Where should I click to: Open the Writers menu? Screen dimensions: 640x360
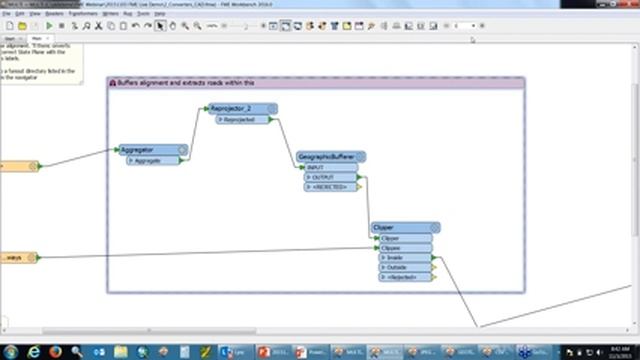(x=110, y=14)
